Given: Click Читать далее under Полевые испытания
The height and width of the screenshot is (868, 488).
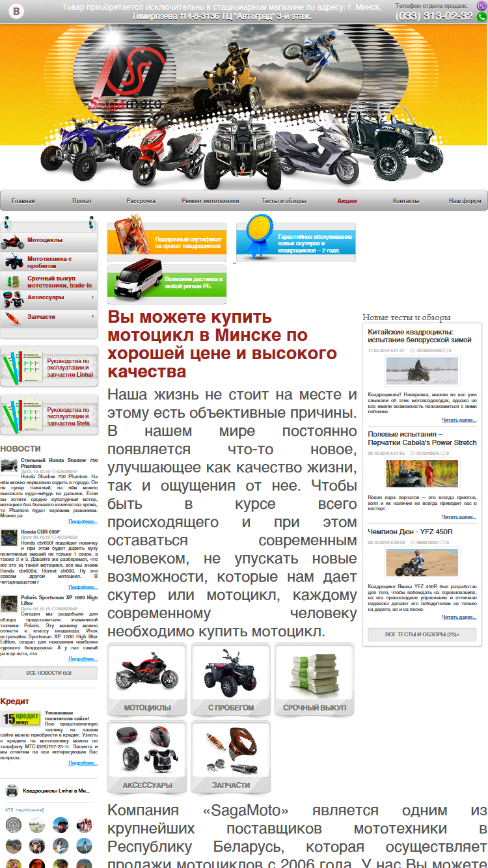Looking at the screenshot, I should click(459, 517).
